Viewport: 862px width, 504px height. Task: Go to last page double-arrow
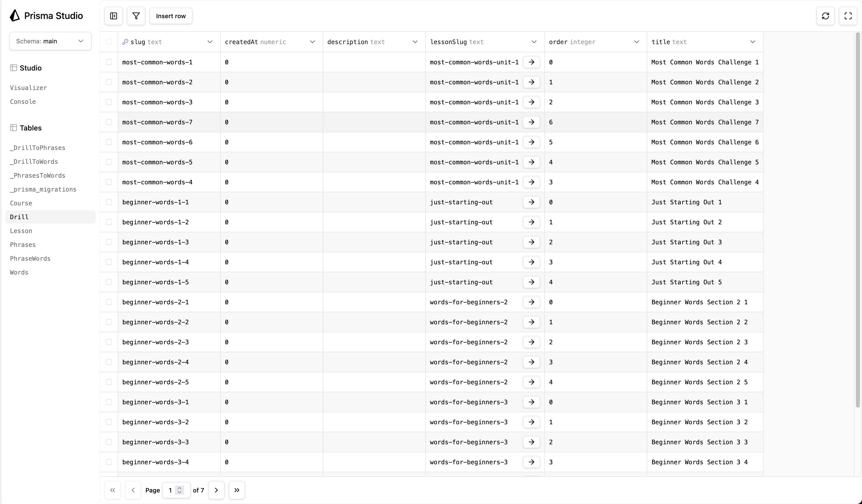pos(237,490)
